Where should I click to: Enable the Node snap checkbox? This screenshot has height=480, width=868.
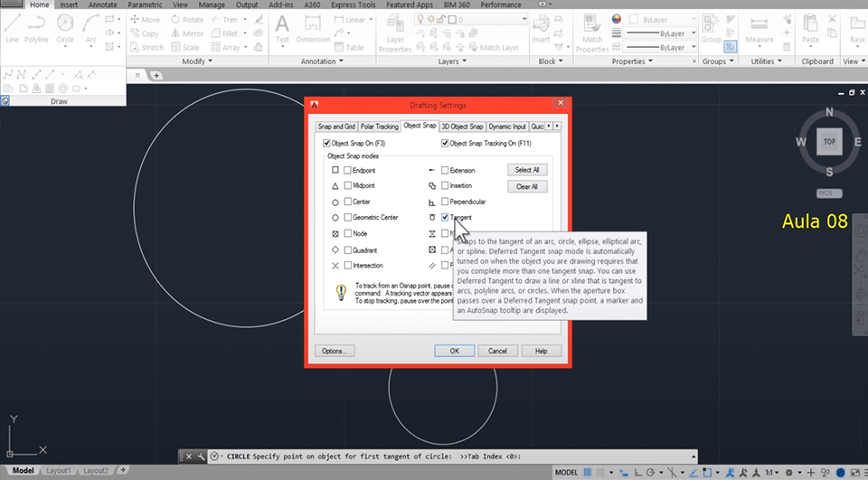point(347,233)
